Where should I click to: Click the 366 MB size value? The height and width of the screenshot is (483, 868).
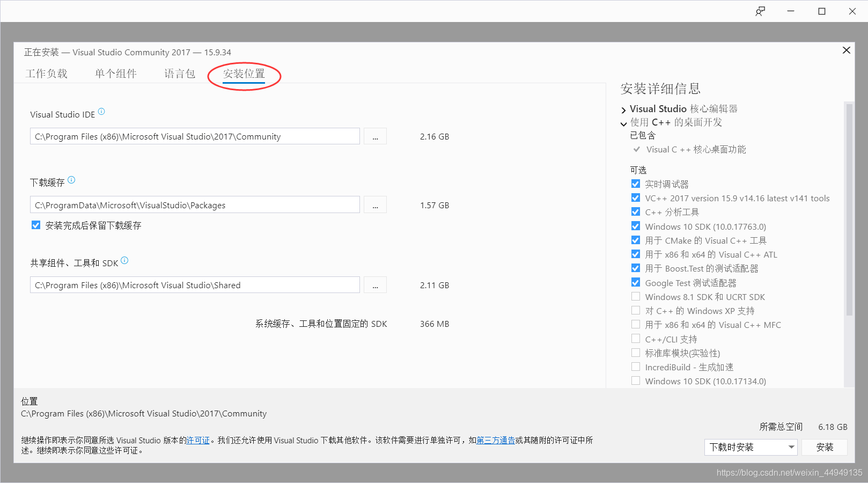435,324
